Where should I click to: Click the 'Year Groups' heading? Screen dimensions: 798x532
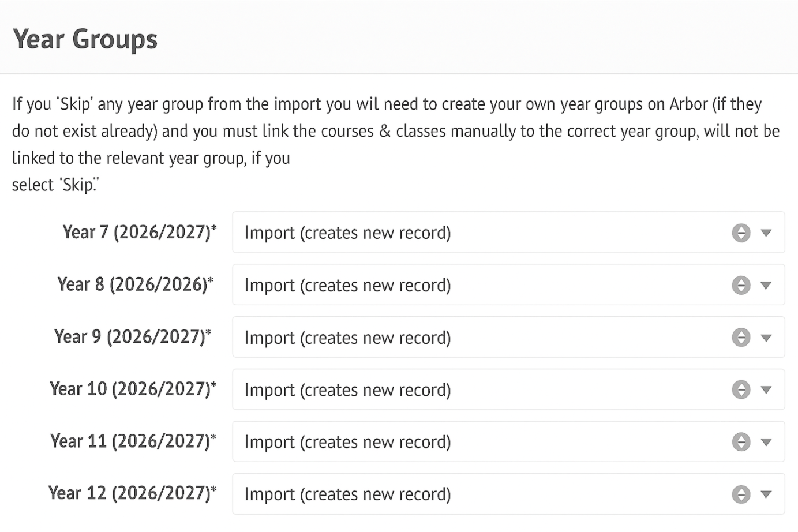pos(85,39)
